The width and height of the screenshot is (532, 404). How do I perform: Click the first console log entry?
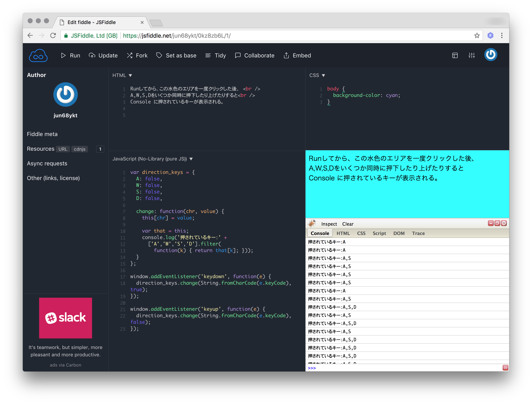tap(407, 242)
